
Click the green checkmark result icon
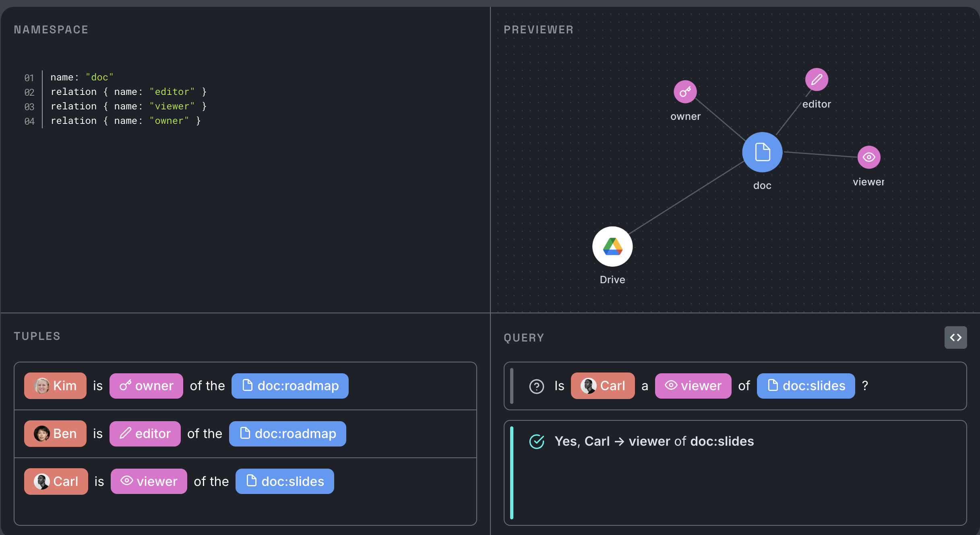coord(536,442)
